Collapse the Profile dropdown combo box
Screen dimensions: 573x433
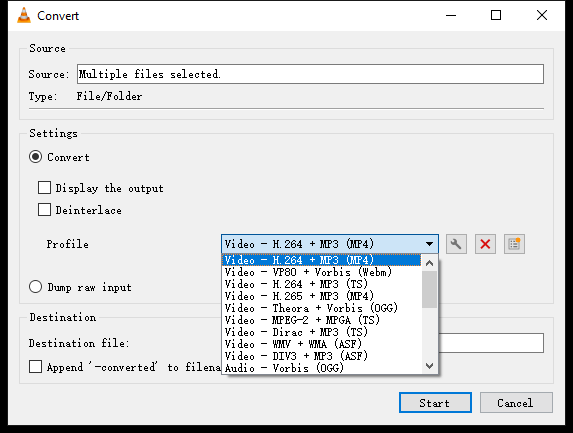point(330,244)
